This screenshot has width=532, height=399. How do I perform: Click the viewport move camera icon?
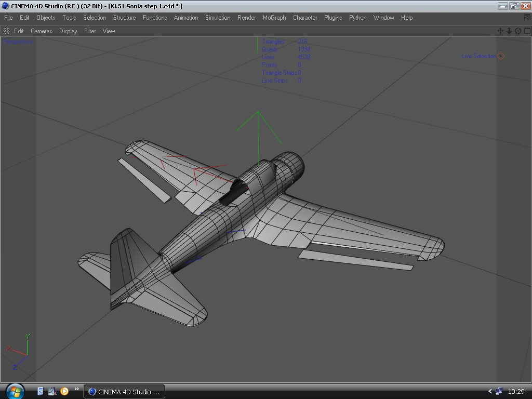[500, 31]
